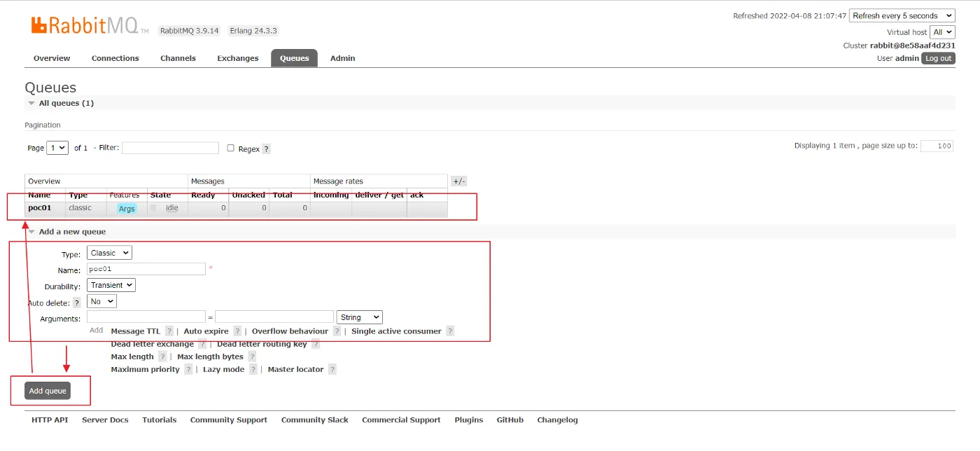This screenshot has height=451, width=980.
Task: Show help for Lazy mode argument
Action: 253,369
